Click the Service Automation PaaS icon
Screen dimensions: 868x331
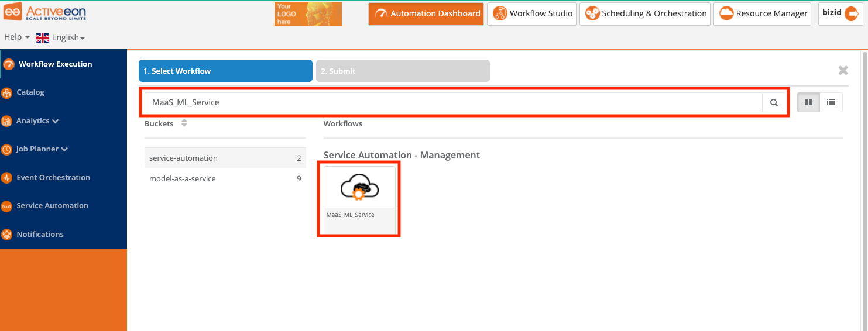(7, 206)
